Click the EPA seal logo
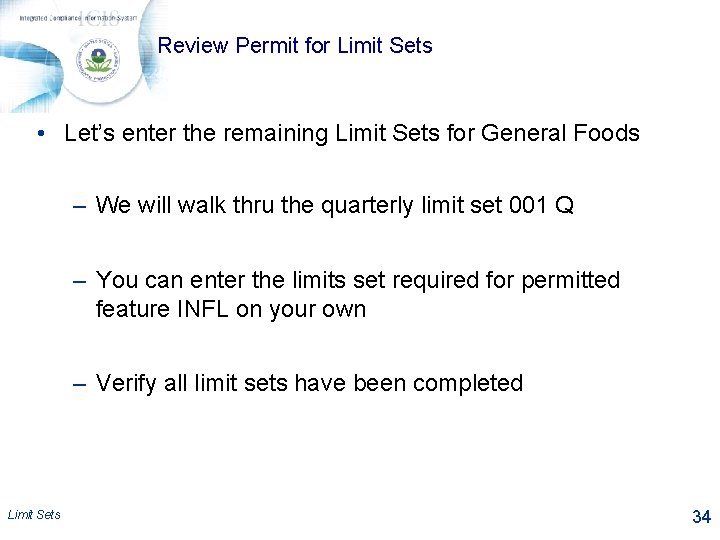Image resolution: width=720 pixels, height=540 pixels. tap(97, 60)
